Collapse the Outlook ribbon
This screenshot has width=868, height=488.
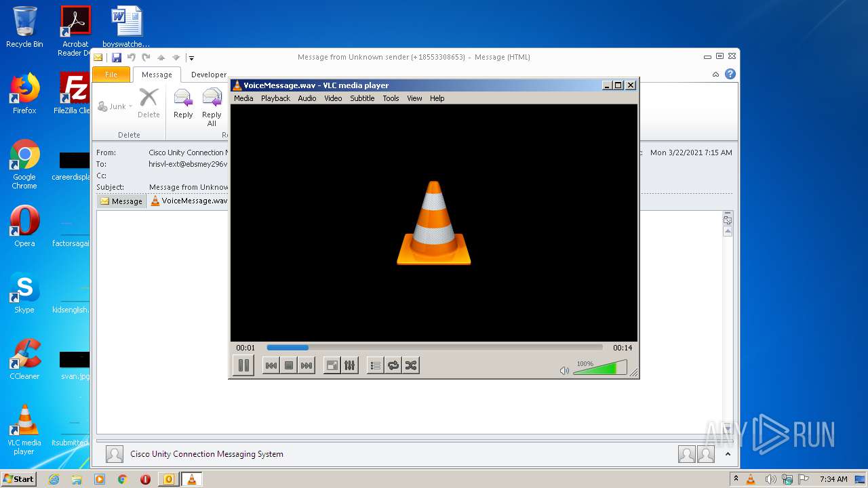pos(715,75)
